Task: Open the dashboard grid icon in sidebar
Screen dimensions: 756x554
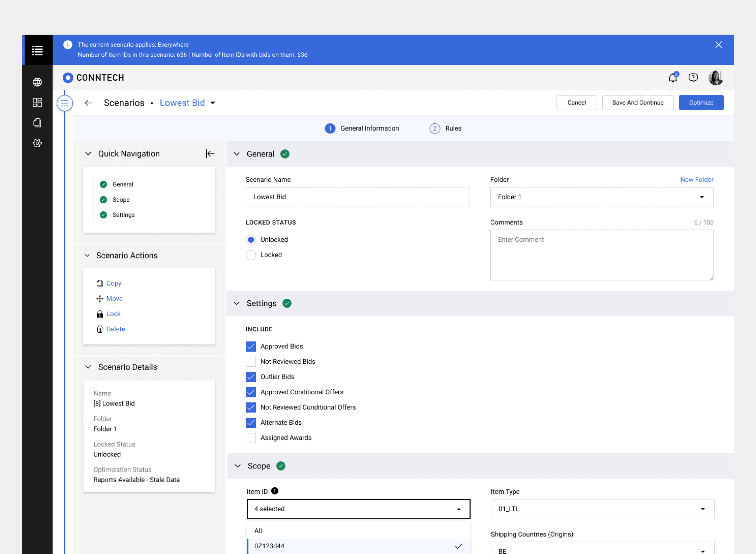Action: (37, 103)
